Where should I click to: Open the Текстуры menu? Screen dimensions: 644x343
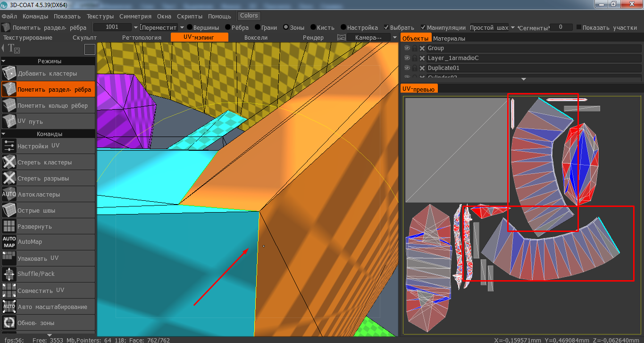pyautogui.click(x=100, y=16)
